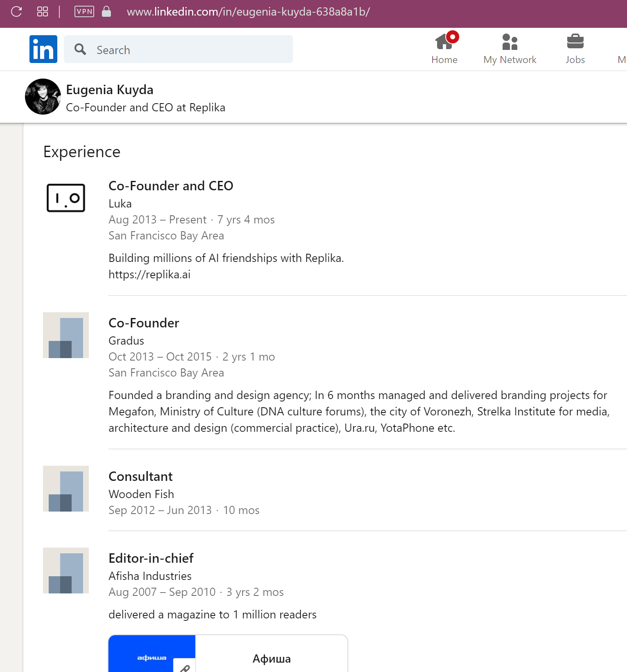
Task: Click the 'delivered a magazine to 1 million readers' text
Action: [212, 615]
